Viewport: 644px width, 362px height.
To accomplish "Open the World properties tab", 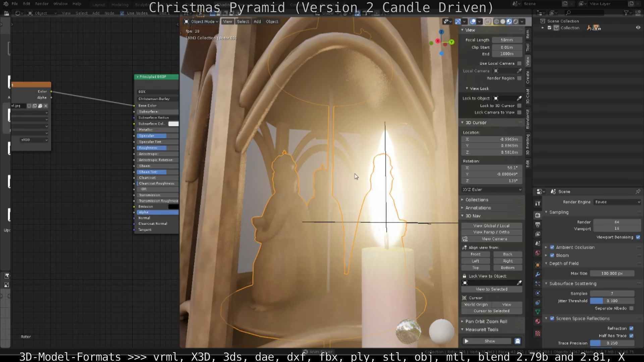I will [538, 253].
